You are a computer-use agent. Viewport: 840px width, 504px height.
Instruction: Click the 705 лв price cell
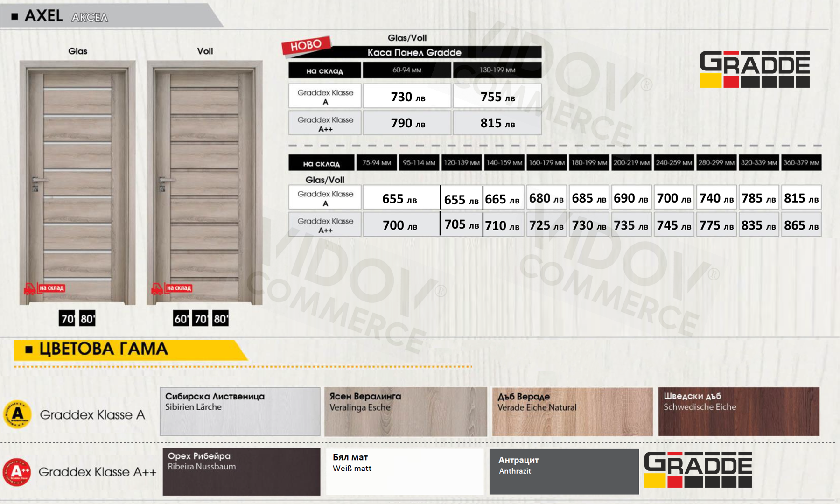point(462,224)
